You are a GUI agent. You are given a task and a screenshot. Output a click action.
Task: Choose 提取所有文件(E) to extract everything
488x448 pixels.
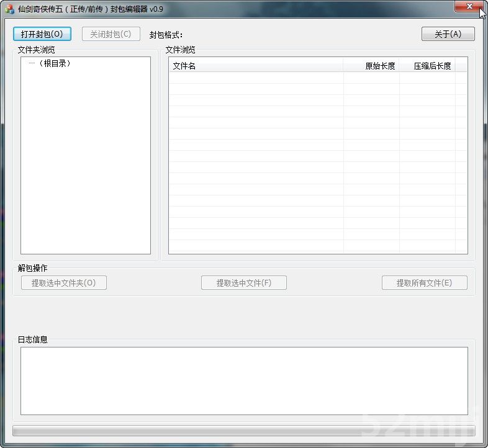[424, 283]
